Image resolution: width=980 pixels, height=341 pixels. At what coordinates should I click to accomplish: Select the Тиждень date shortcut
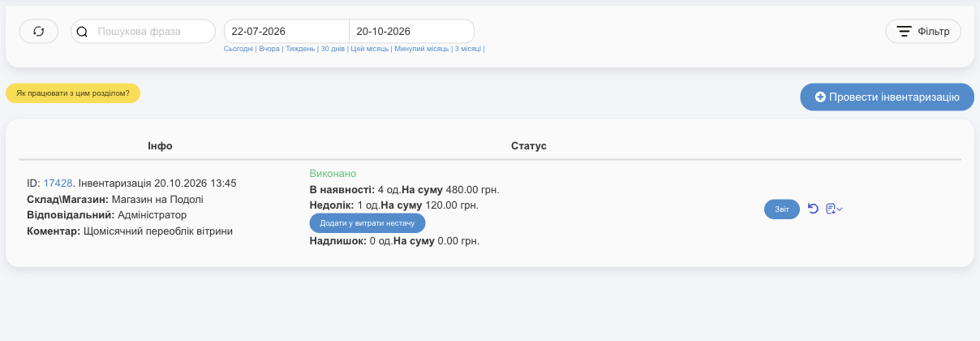coord(300,50)
